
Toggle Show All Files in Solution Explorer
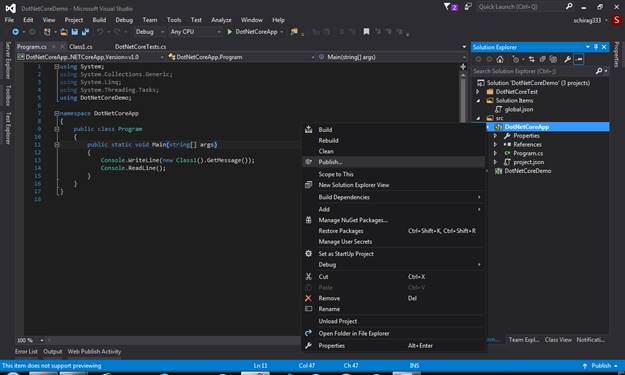point(553,59)
